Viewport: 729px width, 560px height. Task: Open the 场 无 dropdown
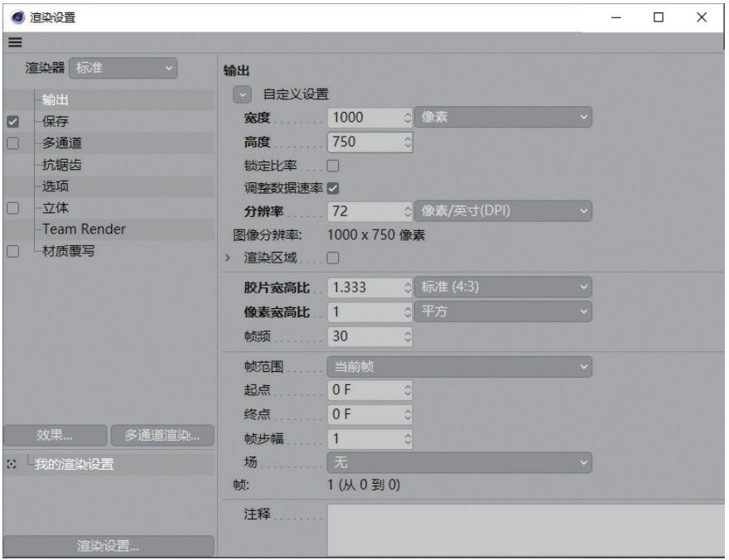pos(459,462)
